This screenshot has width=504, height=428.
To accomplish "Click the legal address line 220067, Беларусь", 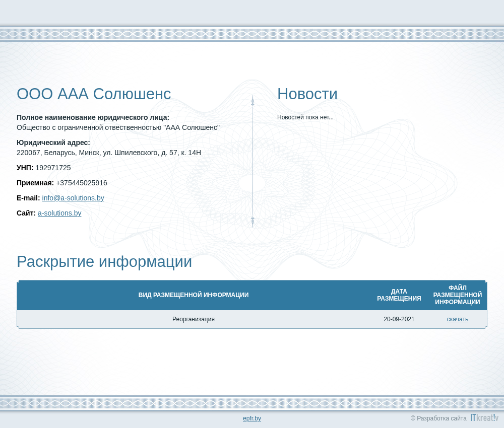I will pos(109,153).
